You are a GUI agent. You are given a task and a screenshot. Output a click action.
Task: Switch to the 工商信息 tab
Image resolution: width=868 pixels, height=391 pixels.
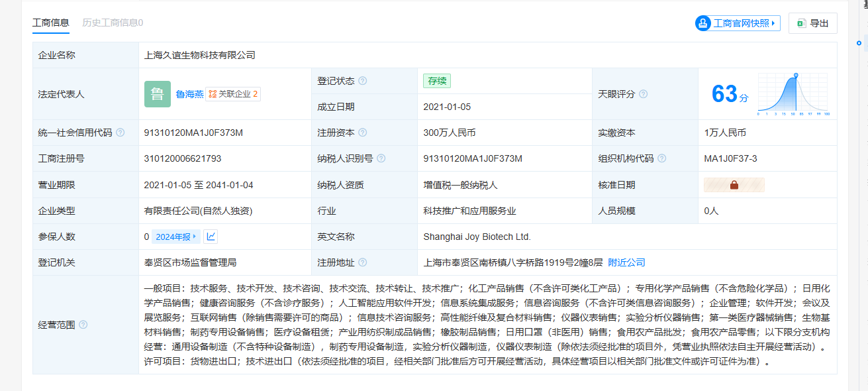[x=51, y=23]
